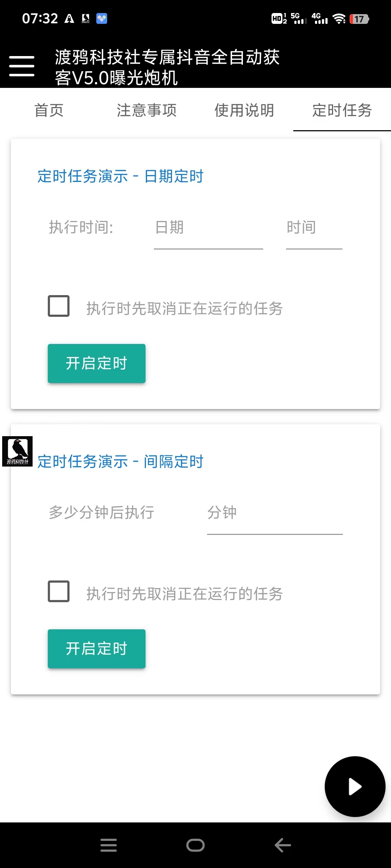
Task: Tap 开启定时 button in interval timer card
Action: tap(97, 649)
